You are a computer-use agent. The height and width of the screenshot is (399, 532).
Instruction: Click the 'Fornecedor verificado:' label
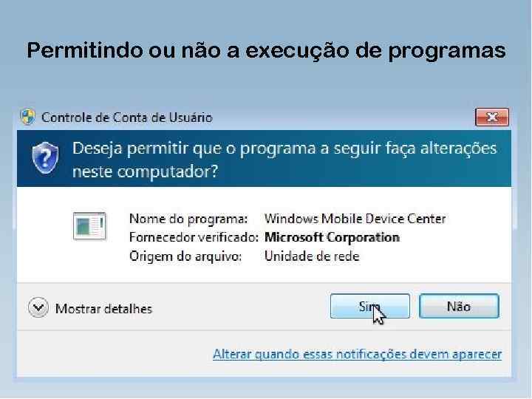click(x=194, y=237)
